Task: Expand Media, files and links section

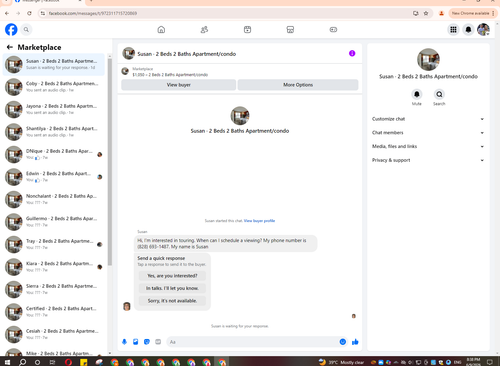Action: 428,146
